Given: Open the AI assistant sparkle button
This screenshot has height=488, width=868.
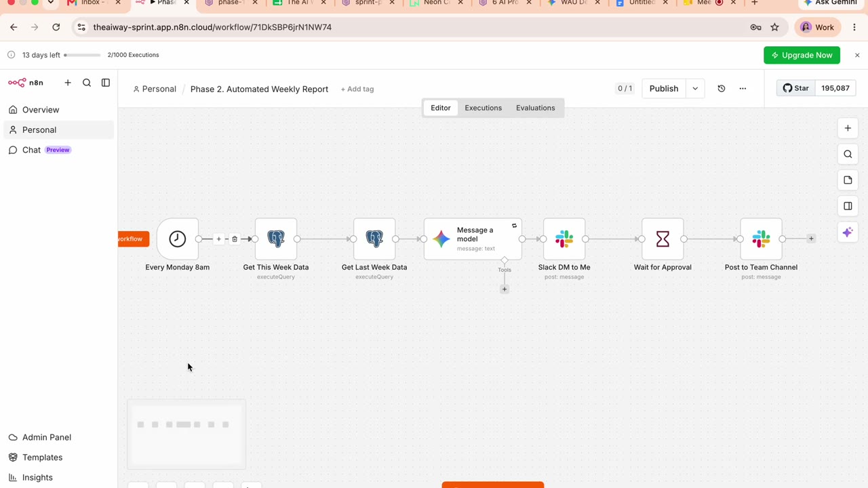Looking at the screenshot, I should click(848, 232).
